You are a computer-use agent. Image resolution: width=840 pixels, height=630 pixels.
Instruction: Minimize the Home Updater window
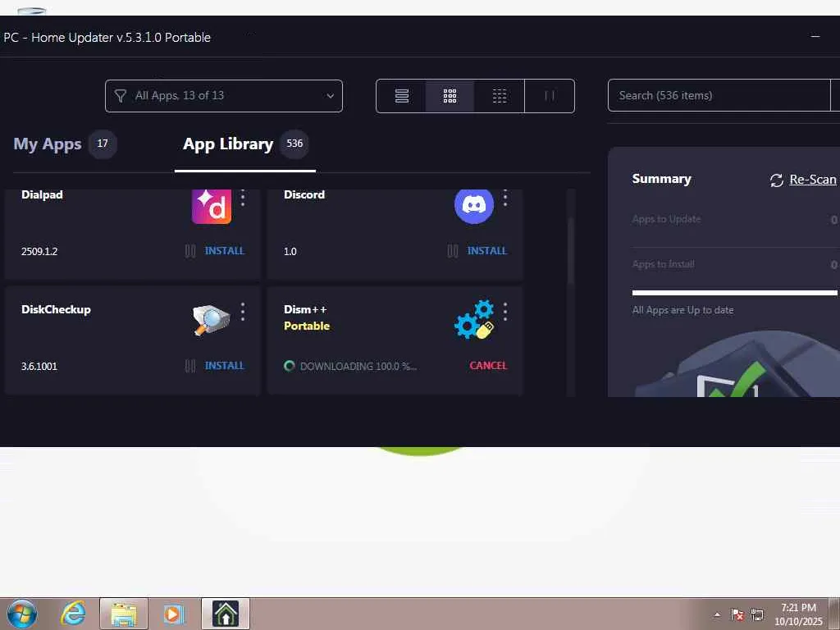pyautogui.click(x=815, y=36)
